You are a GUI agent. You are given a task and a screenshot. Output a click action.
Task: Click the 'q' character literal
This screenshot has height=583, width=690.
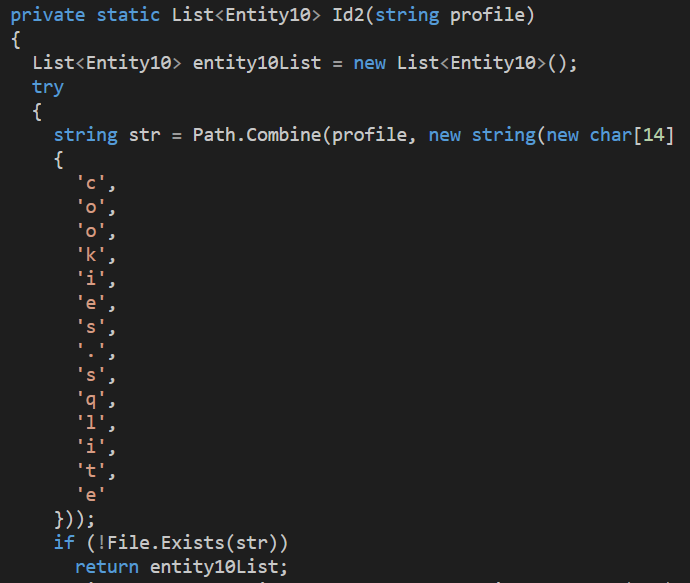[91, 400]
